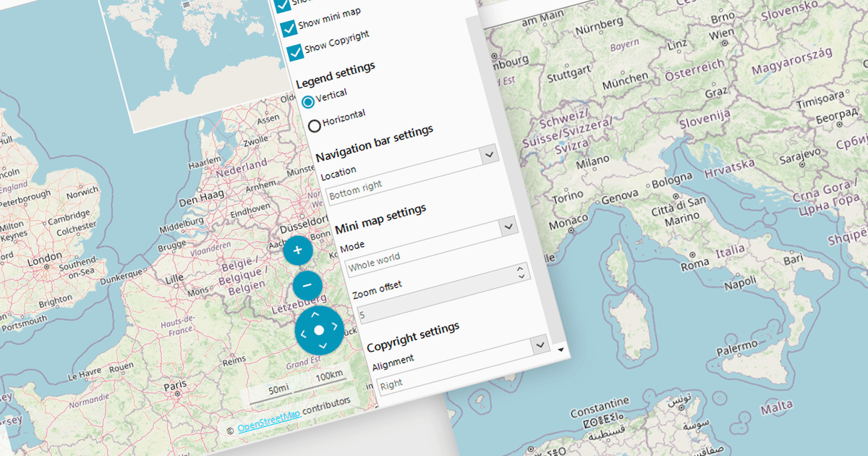Open Mini map Mode dropdown arrow
The height and width of the screenshot is (456, 868).
click(x=509, y=227)
